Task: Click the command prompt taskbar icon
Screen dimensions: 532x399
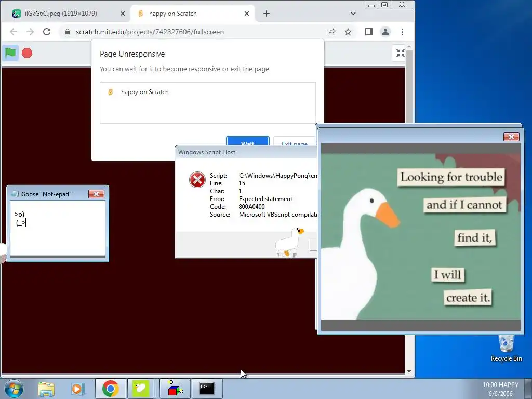Action: [x=207, y=389]
